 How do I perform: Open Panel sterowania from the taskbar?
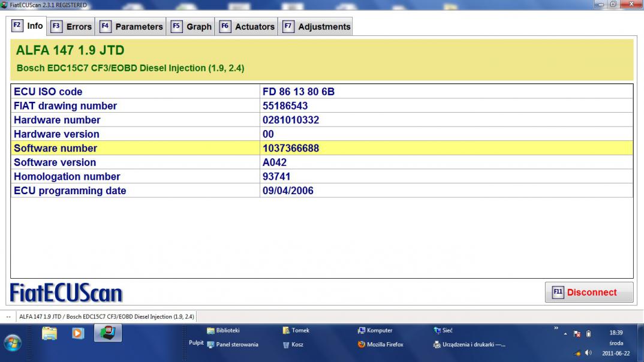click(x=233, y=345)
